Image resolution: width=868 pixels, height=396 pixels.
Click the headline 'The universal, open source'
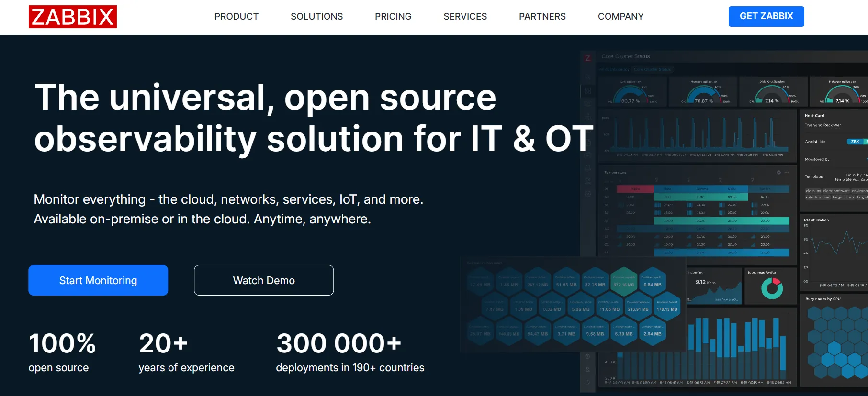tap(265, 98)
